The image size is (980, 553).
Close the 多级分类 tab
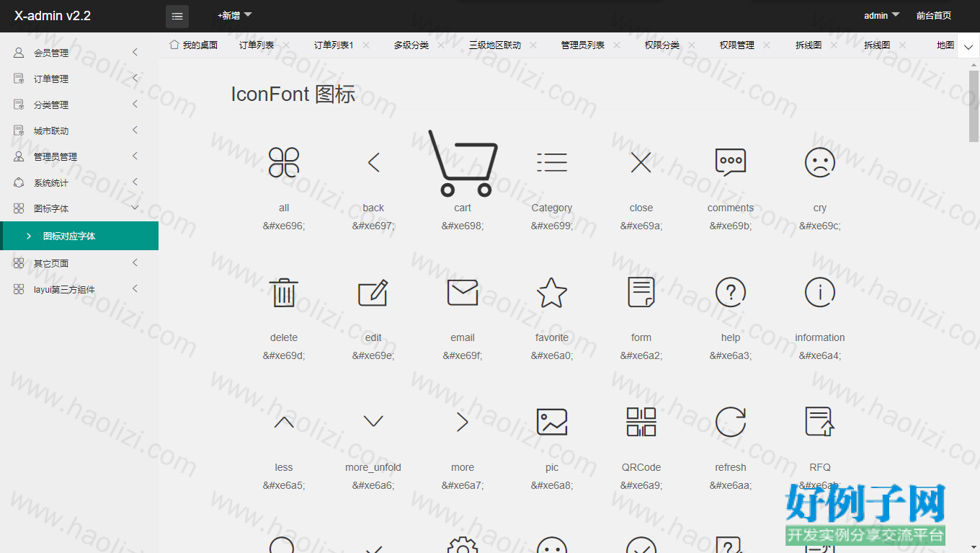click(x=441, y=45)
